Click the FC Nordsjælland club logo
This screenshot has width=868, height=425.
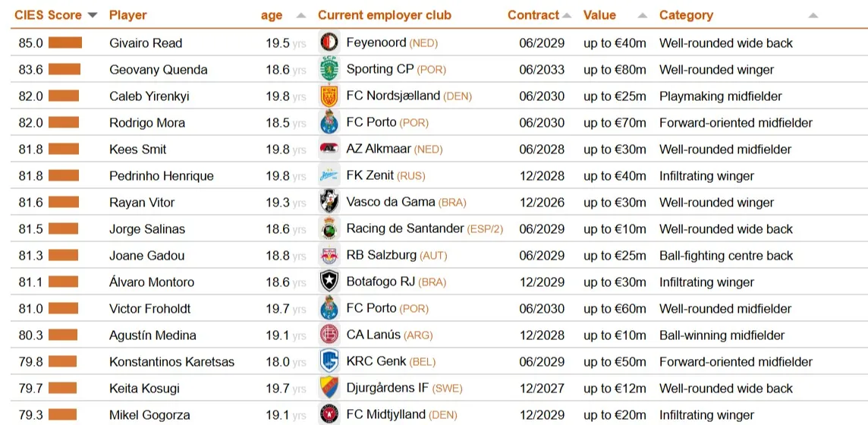point(325,96)
